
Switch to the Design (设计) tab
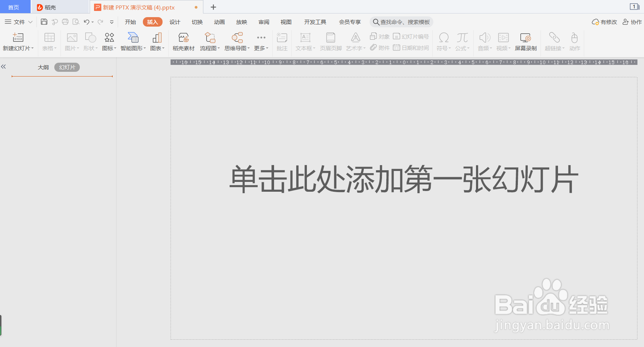[x=175, y=22]
